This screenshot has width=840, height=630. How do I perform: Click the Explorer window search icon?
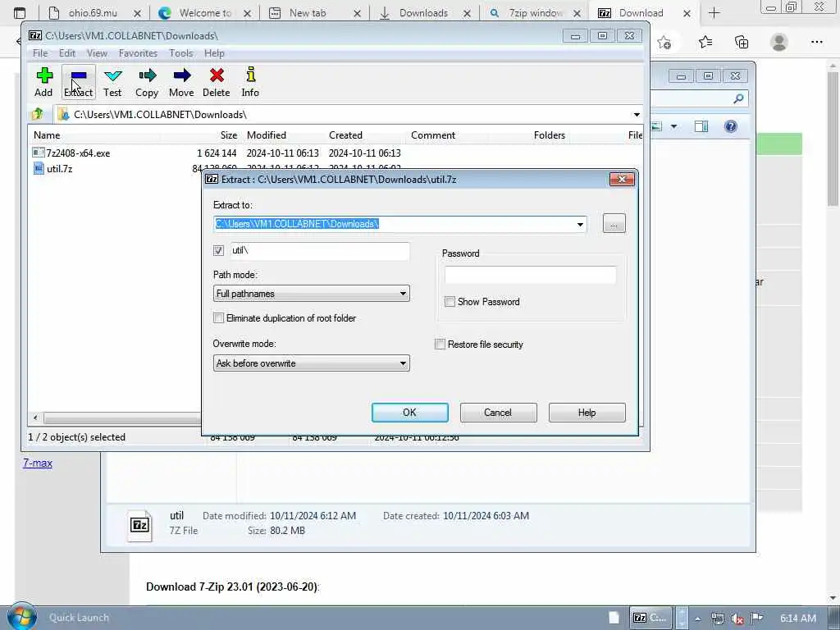click(739, 98)
